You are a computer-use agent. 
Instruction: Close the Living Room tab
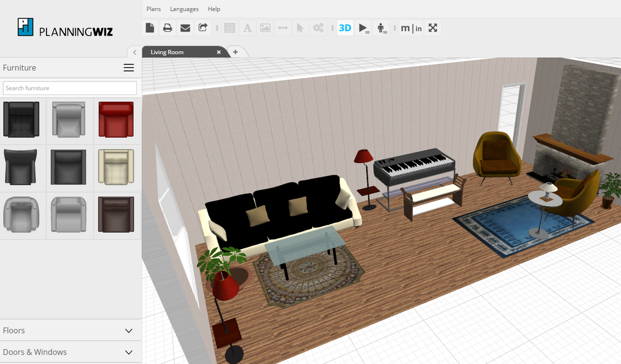218,52
